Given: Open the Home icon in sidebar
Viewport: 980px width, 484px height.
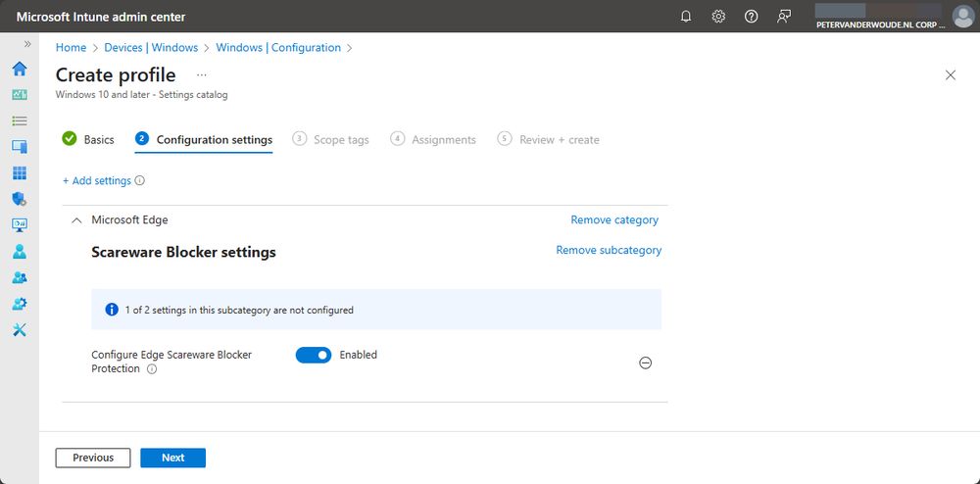Looking at the screenshot, I should pyautogui.click(x=20, y=68).
